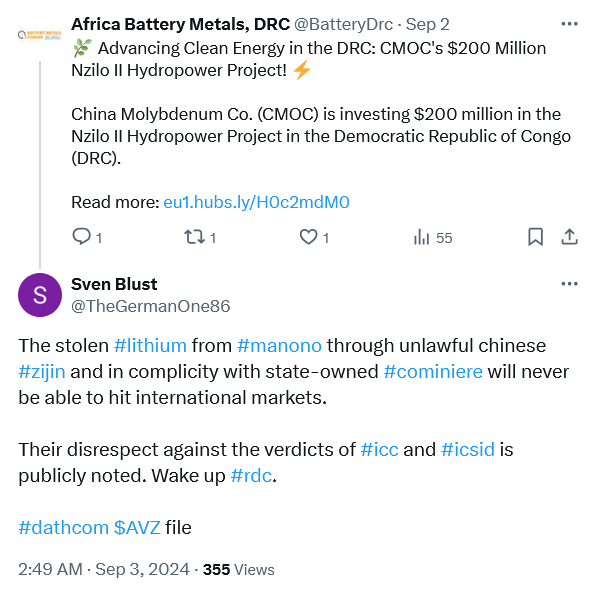This screenshot has width=598, height=590.
Task: Like the CMOC hydropower tweet
Action: pyautogui.click(x=308, y=237)
